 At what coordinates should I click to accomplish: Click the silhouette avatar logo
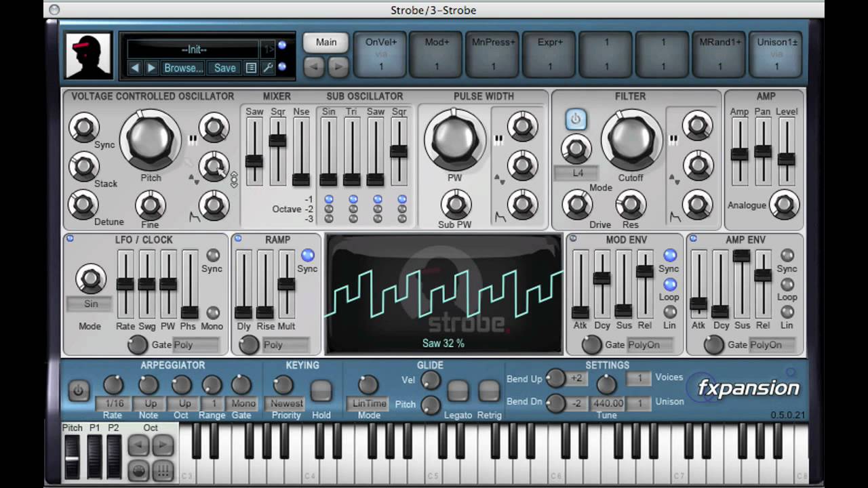88,55
